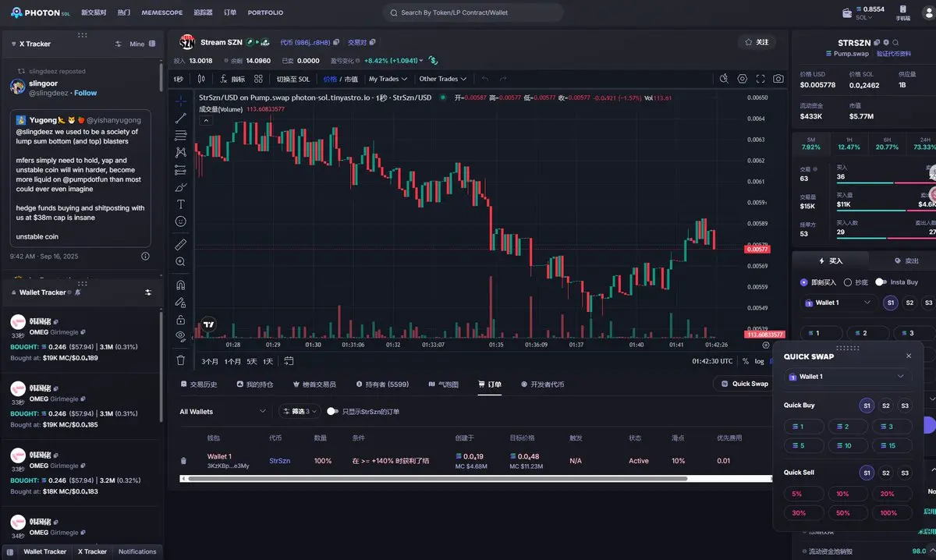Select the 抄底 radio option
936x560 pixels.
848,282
